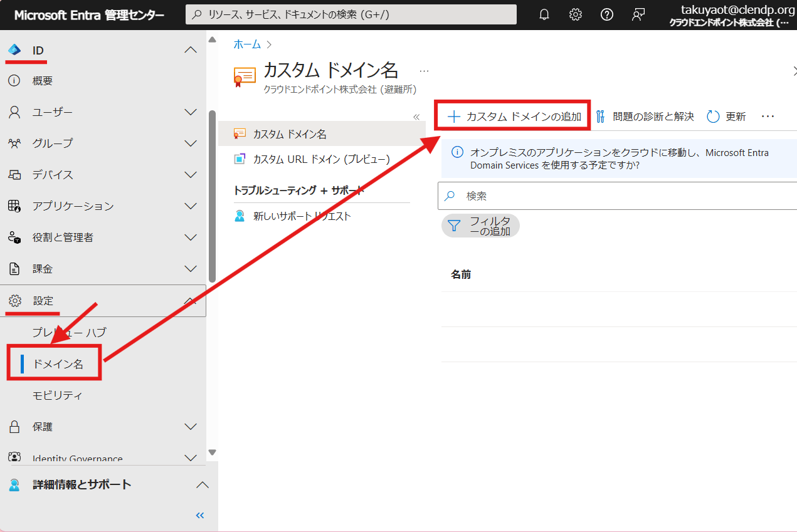Click the sidebar scrollbar down arrow

pos(212,452)
